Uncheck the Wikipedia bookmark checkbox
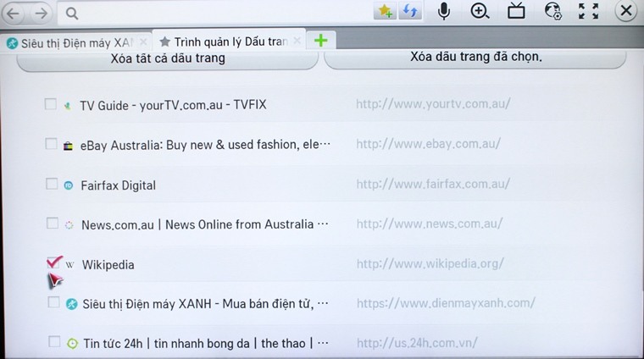The width and height of the screenshot is (644, 359). click(x=53, y=262)
